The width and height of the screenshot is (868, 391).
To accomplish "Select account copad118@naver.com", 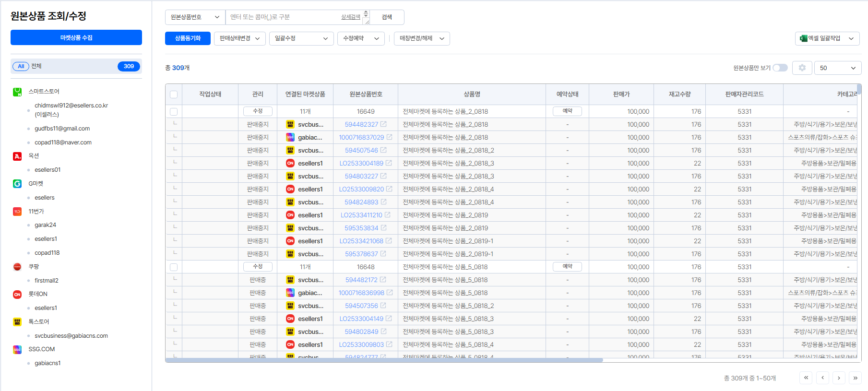I will pos(63,142).
